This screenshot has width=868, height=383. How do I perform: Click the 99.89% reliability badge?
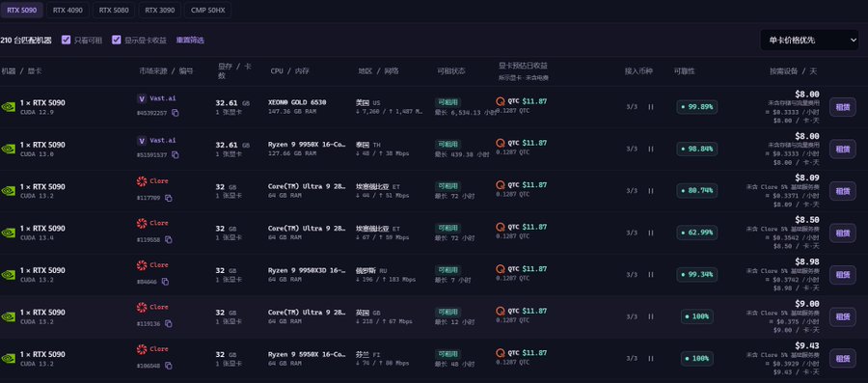point(697,107)
